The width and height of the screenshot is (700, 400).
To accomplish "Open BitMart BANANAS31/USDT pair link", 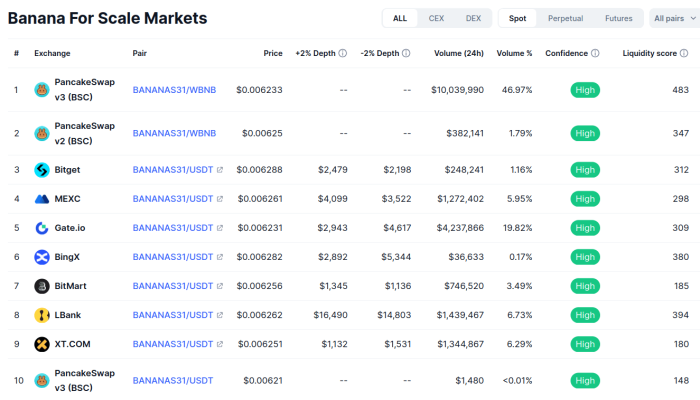I will pyautogui.click(x=173, y=286).
